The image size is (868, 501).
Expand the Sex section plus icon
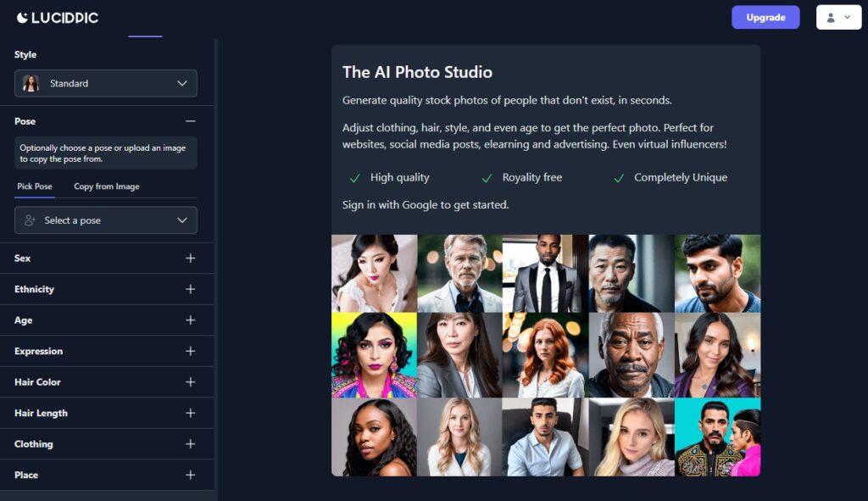[191, 258]
